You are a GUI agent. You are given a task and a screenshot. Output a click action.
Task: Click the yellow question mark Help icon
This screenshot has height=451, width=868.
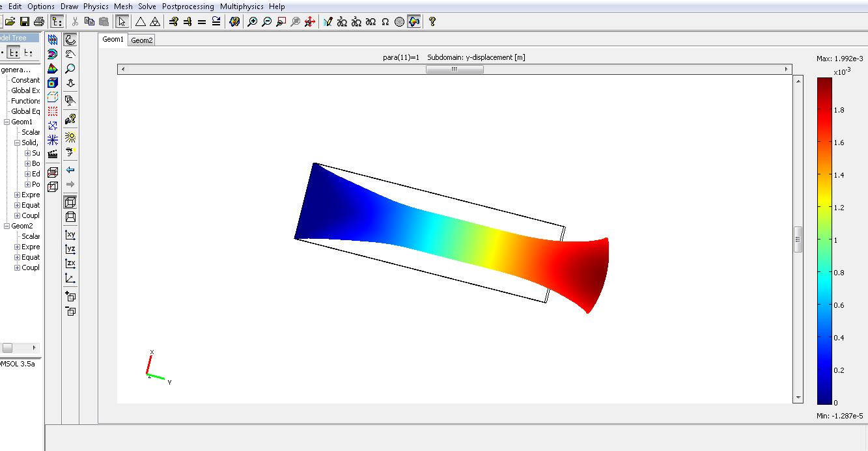(432, 21)
